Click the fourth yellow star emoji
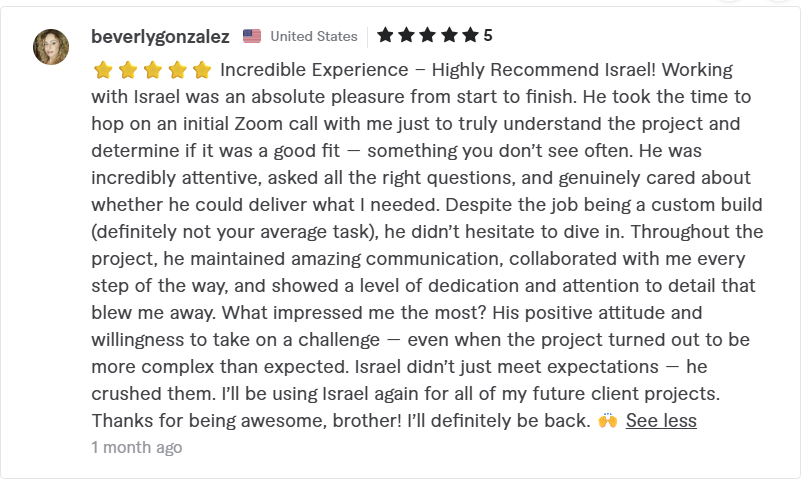 tap(177, 70)
